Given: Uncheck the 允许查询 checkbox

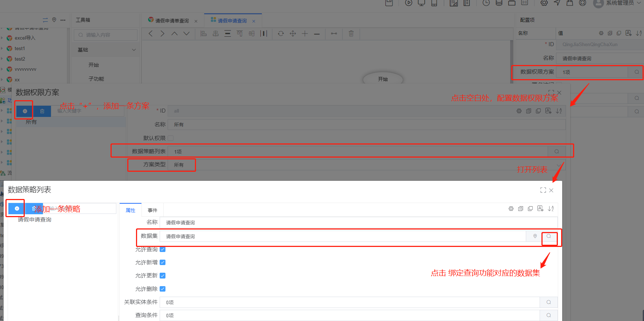Looking at the screenshot, I should [163, 249].
